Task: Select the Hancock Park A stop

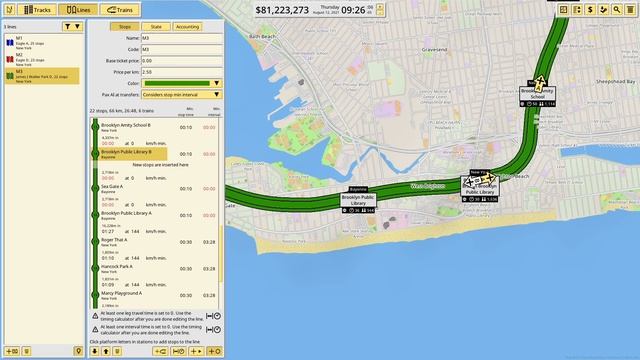Action: tap(130, 269)
